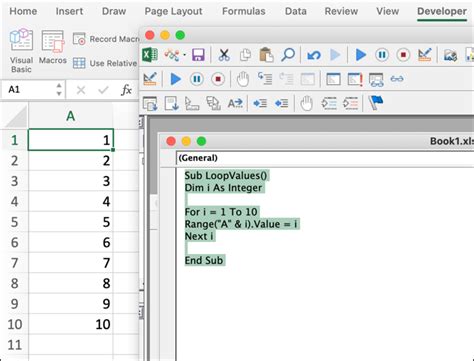Open the Immediate Window icon
The width and height of the screenshot is (474, 361).
[x=355, y=79]
